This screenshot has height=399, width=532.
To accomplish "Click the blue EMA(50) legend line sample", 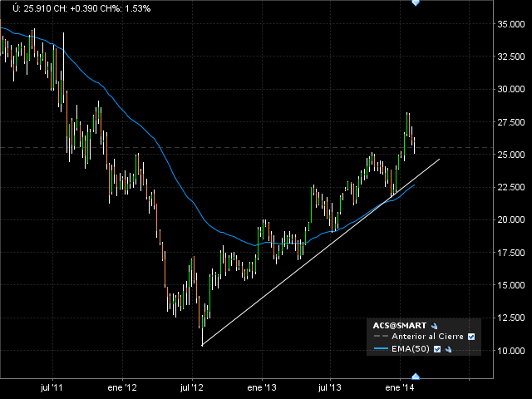I will coord(381,348).
